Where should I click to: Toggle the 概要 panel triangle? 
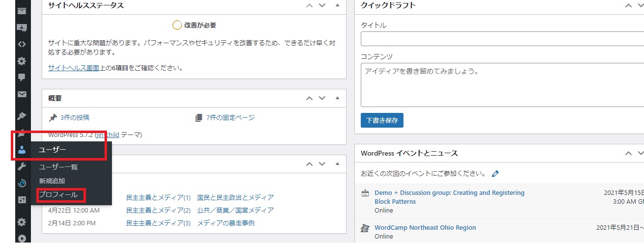[337, 98]
